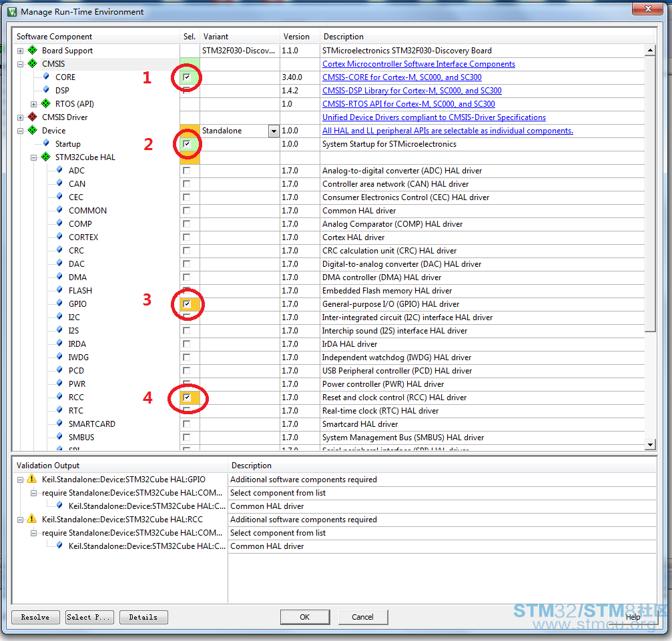
Task: Click the Description column header in component list
Action: pyautogui.click(x=488, y=37)
